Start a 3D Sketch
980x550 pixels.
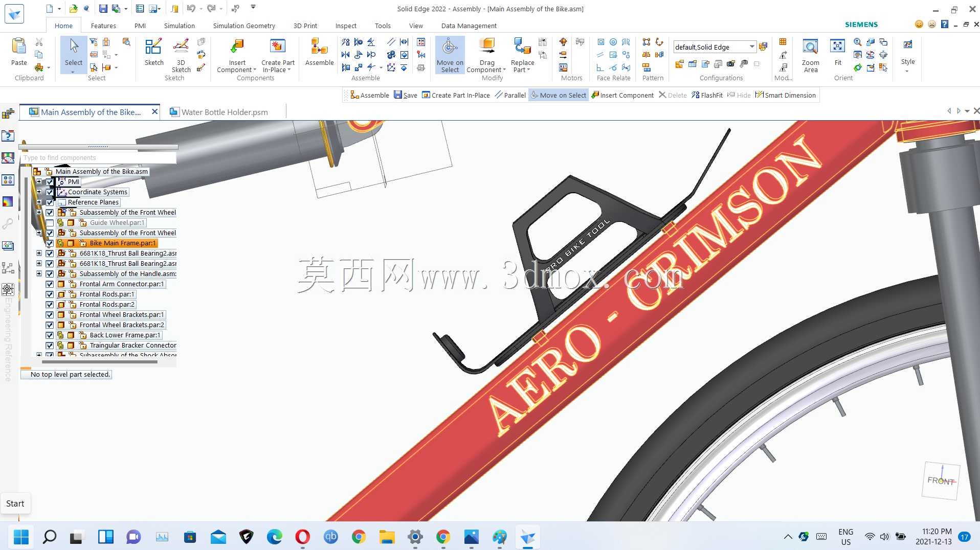[x=181, y=55]
